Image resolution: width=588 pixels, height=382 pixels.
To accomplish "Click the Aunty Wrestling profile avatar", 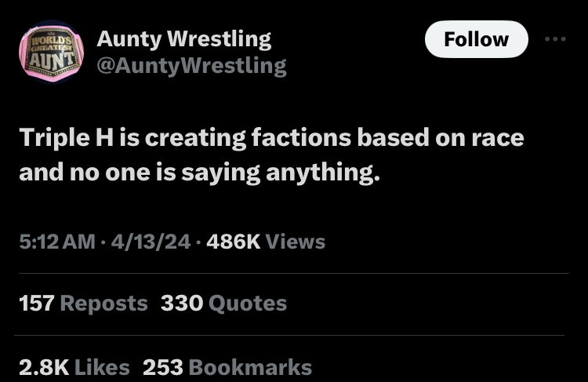I will pyautogui.click(x=51, y=53).
